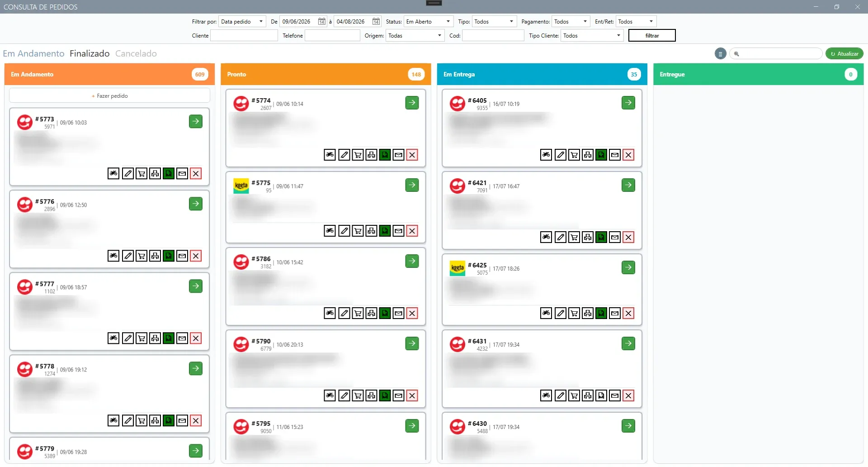Open the calendar picker for the start date

pyautogui.click(x=322, y=22)
